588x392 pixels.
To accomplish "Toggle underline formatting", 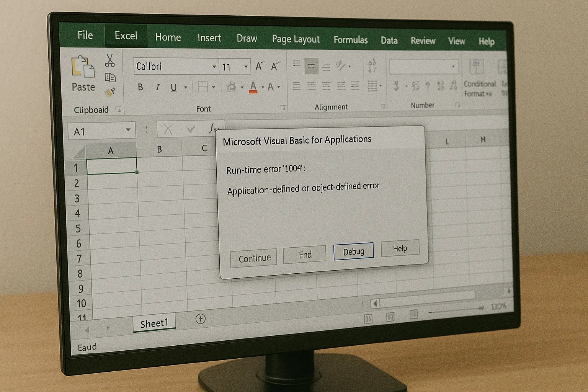I will [x=173, y=87].
